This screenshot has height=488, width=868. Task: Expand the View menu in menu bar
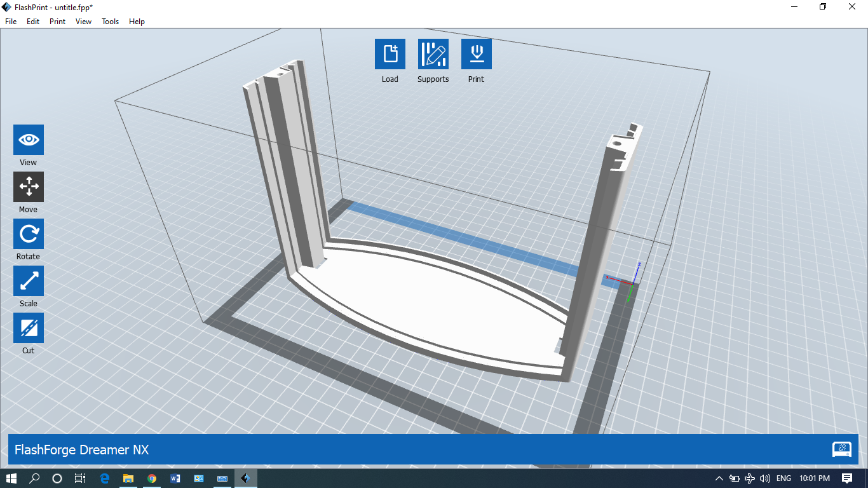point(83,22)
